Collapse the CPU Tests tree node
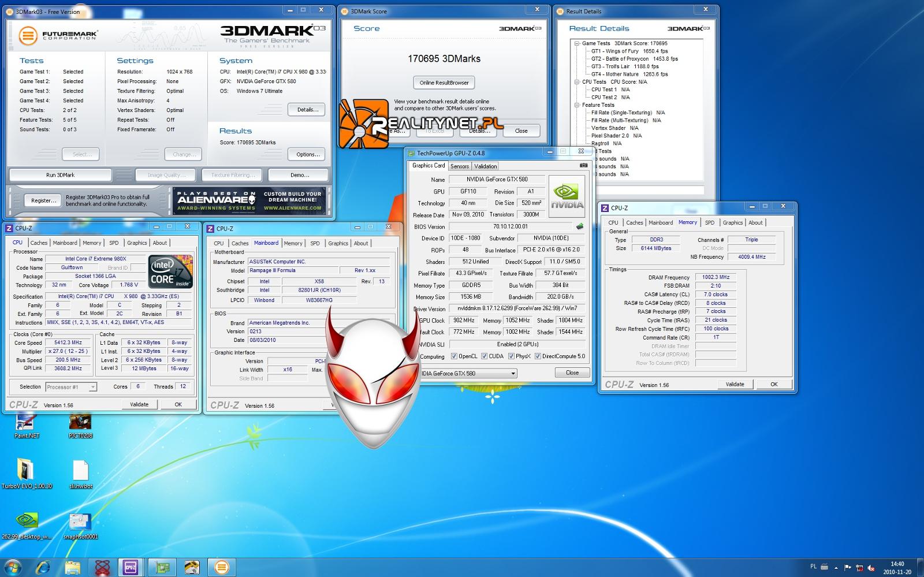Image resolution: width=924 pixels, height=577 pixels. [x=576, y=82]
